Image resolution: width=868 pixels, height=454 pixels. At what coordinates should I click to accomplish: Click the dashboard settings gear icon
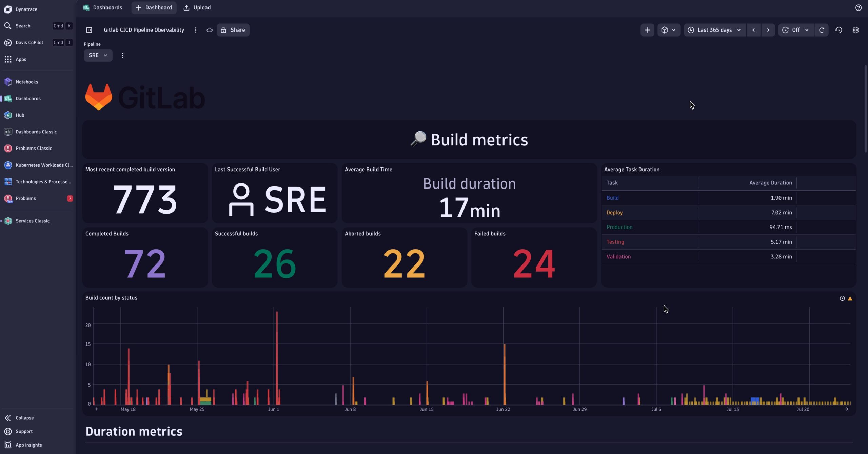pos(855,30)
